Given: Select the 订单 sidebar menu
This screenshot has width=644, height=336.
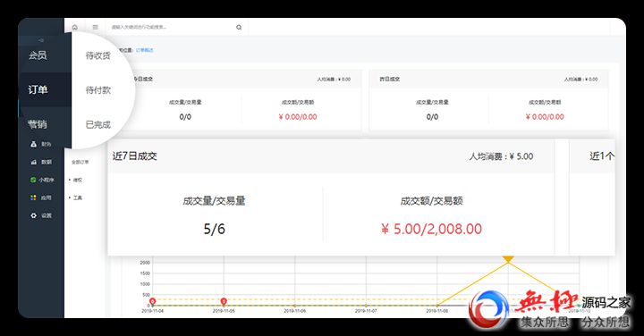Looking at the screenshot, I should [x=38, y=89].
